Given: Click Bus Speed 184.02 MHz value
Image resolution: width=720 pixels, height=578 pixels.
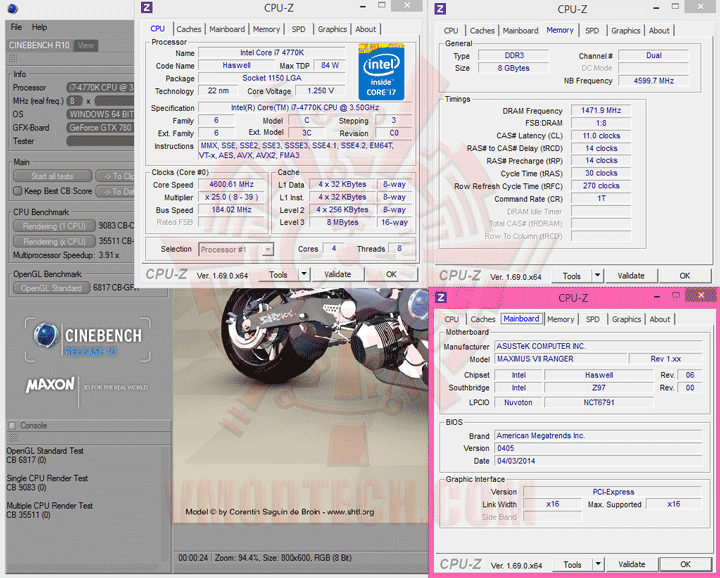Looking at the screenshot, I should tap(231, 209).
